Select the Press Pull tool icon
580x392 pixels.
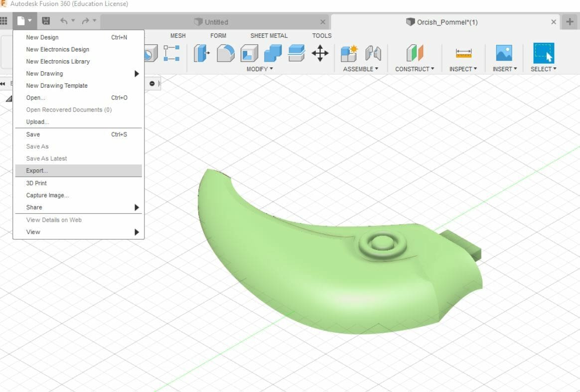pos(202,53)
